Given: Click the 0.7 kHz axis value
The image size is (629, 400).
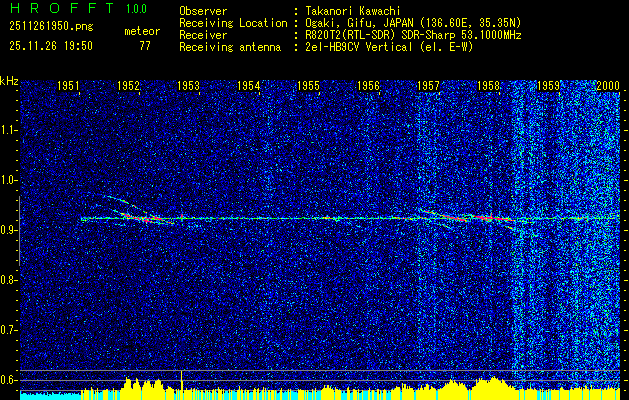Looking at the screenshot, I should 9,330.
